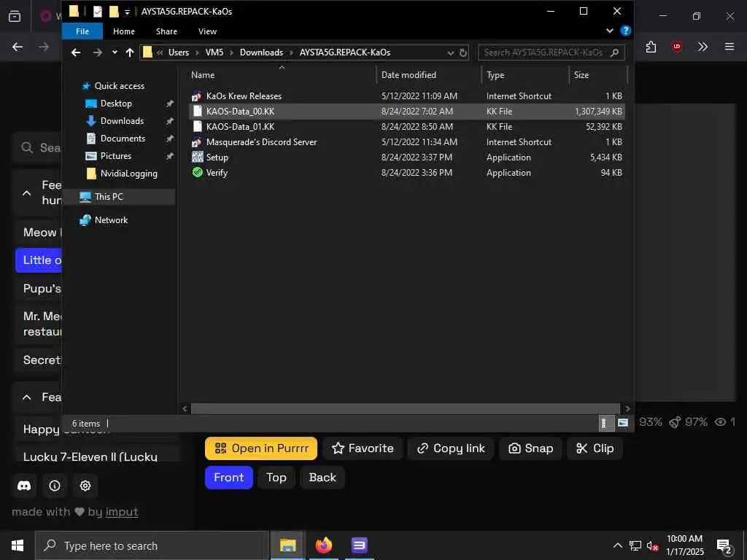Viewport: 747px width, 560px height.
Task: Select the Verify application green checkmark icon
Action: (197, 172)
